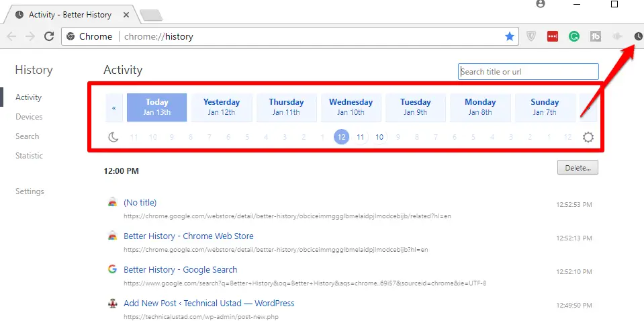Open Settings in the History sidebar
The height and width of the screenshot is (321, 644).
click(x=30, y=191)
